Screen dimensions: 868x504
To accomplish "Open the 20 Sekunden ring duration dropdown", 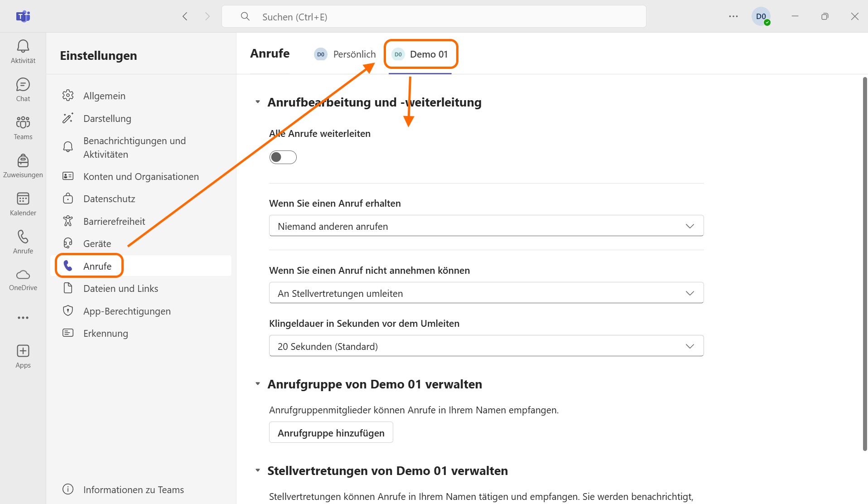I will pos(486,346).
